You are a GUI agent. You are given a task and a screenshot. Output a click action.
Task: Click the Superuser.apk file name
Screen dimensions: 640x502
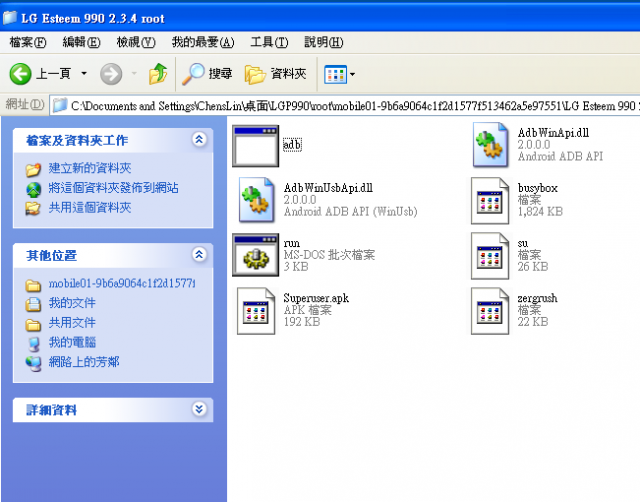(316, 298)
